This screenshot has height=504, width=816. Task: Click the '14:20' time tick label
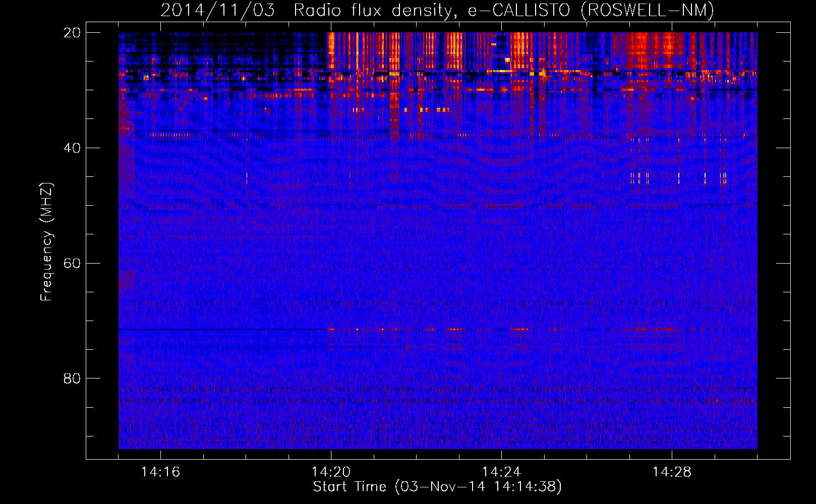pyautogui.click(x=331, y=472)
